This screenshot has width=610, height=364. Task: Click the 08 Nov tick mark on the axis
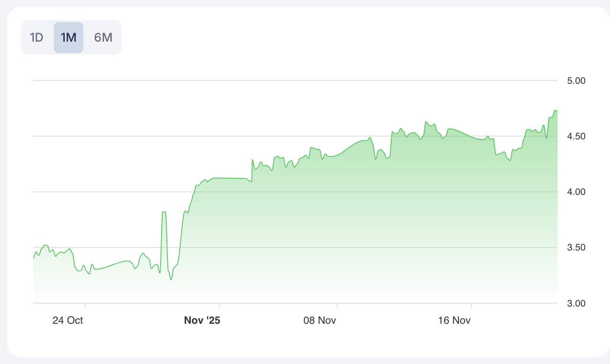click(x=337, y=306)
